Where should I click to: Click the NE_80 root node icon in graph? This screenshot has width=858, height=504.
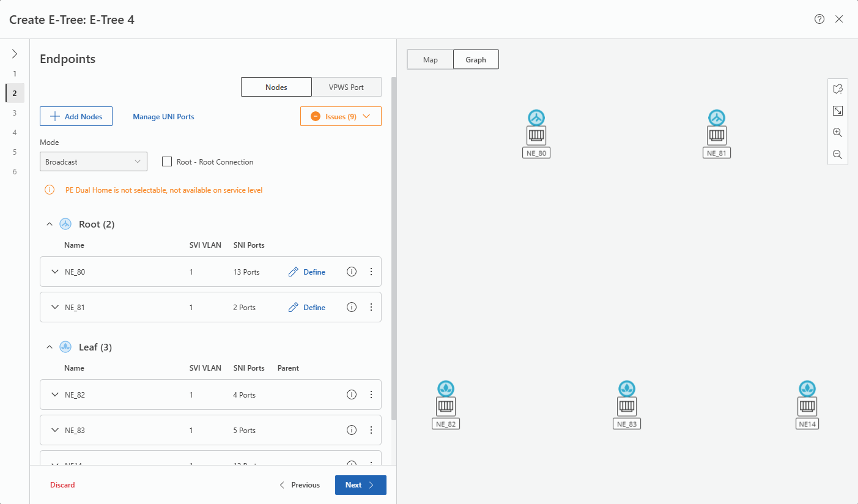pyautogui.click(x=536, y=135)
